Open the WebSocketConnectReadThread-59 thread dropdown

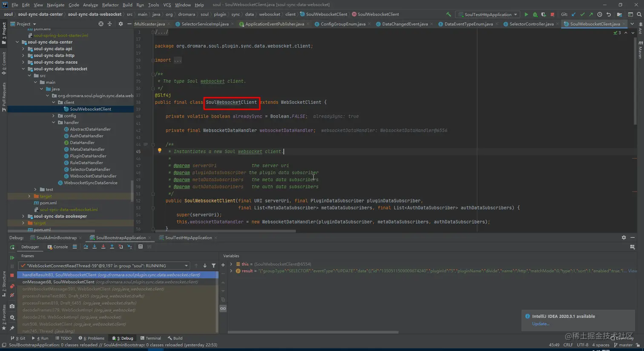pos(104,265)
